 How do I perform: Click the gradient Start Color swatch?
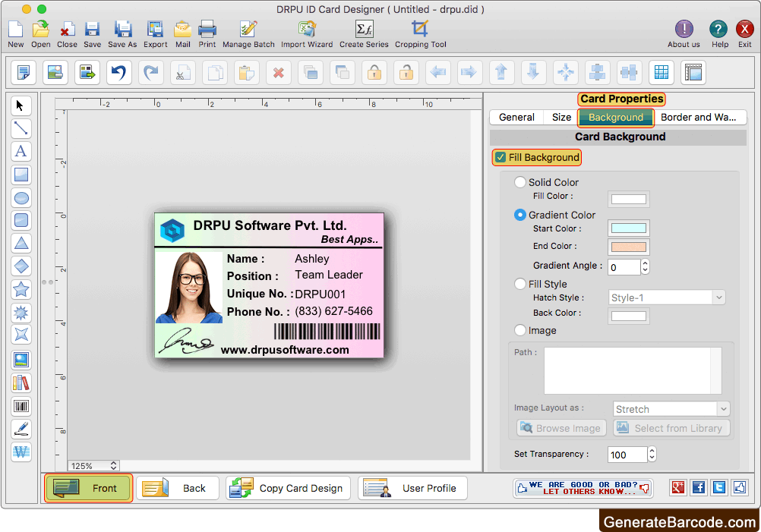629,228
